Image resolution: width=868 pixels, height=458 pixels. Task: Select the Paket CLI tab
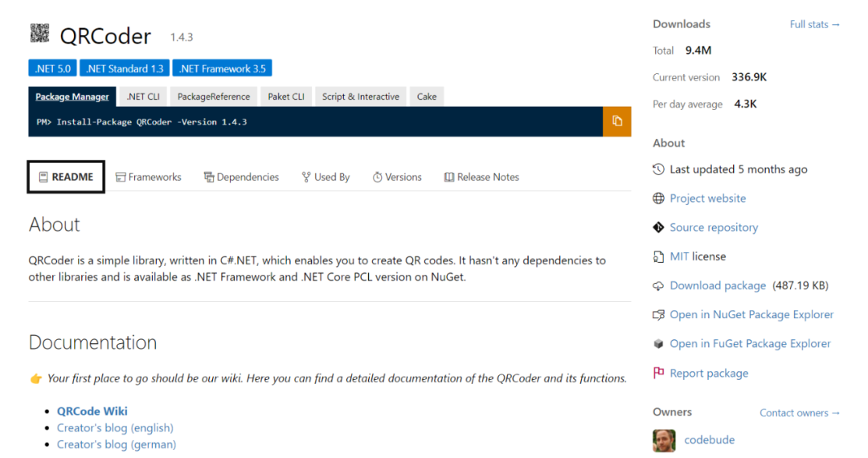pos(286,96)
